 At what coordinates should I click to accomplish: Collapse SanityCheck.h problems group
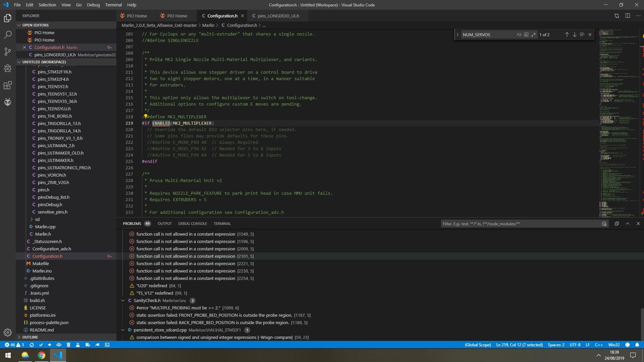123,300
